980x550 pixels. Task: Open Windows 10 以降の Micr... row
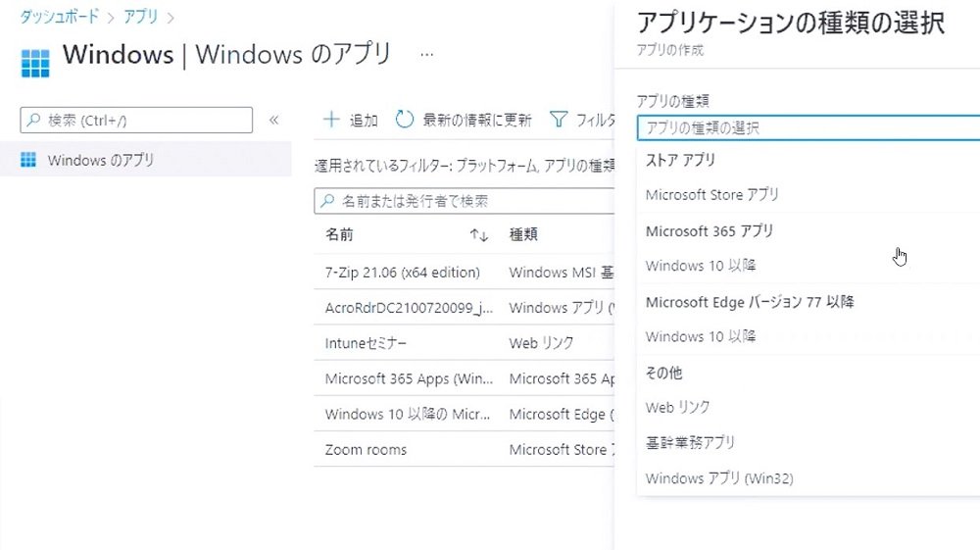[408, 415]
